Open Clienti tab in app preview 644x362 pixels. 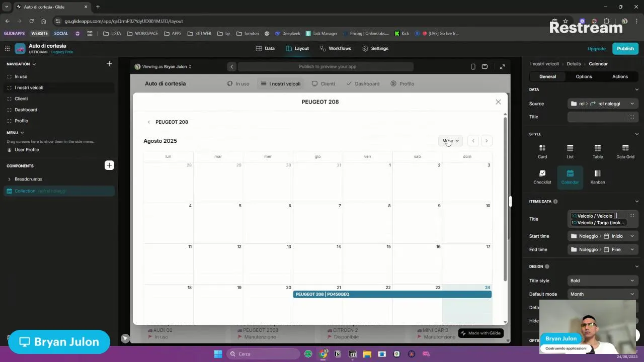coord(323,83)
